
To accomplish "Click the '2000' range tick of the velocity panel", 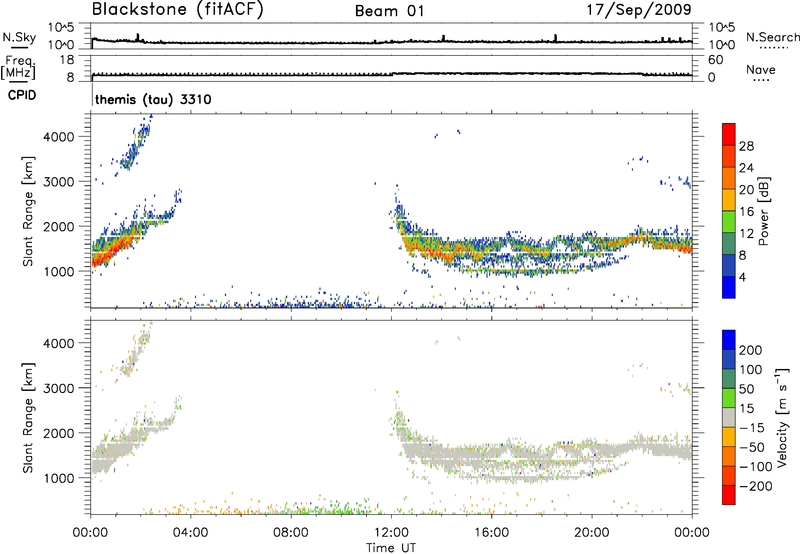I will (58, 433).
